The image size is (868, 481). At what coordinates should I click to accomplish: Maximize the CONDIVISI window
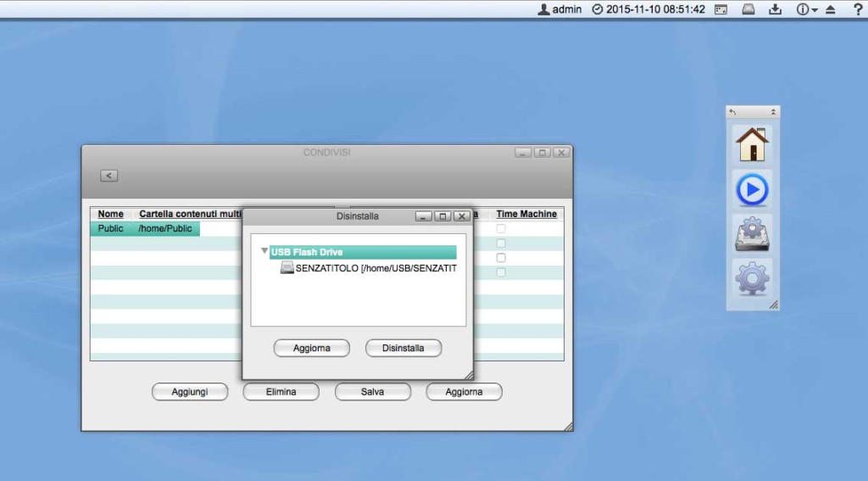[x=542, y=153]
